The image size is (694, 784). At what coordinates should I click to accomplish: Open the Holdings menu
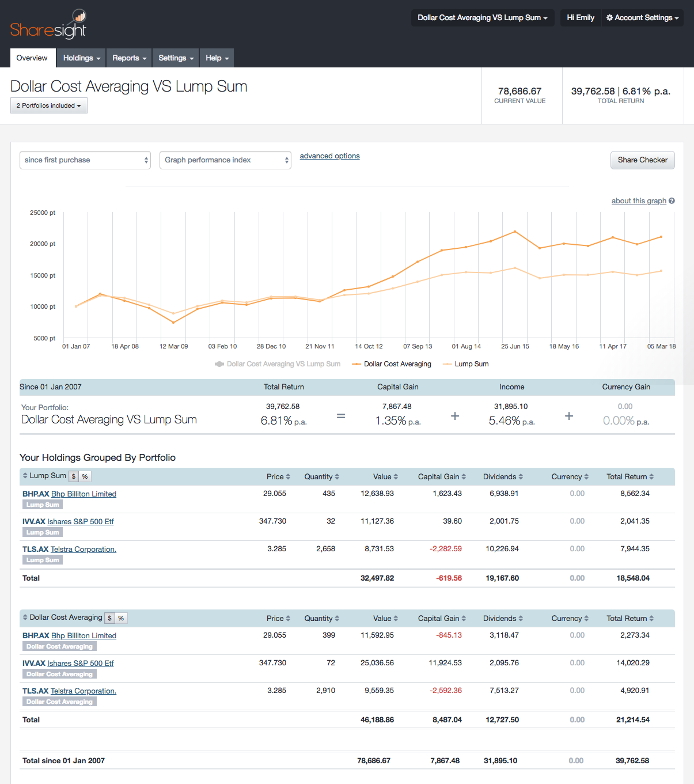[81, 58]
